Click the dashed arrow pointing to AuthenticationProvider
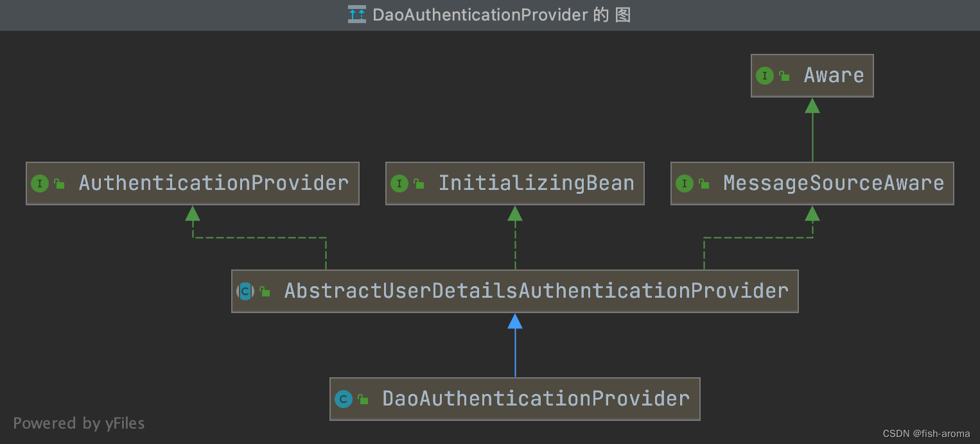980x444 pixels. [259, 237]
